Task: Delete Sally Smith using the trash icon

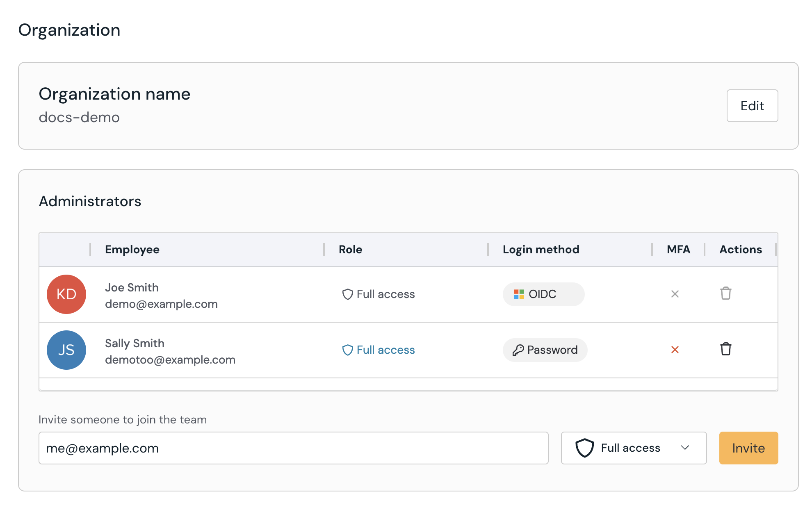Action: coord(725,349)
